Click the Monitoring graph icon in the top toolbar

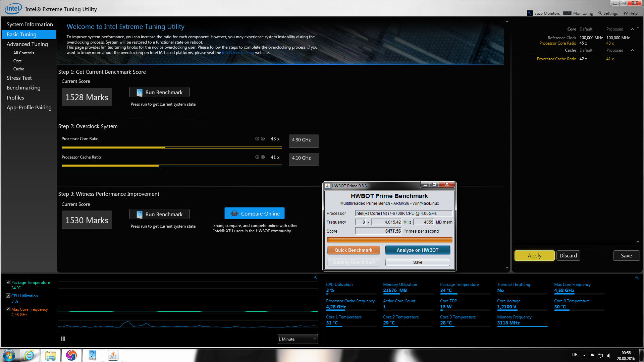(x=567, y=13)
